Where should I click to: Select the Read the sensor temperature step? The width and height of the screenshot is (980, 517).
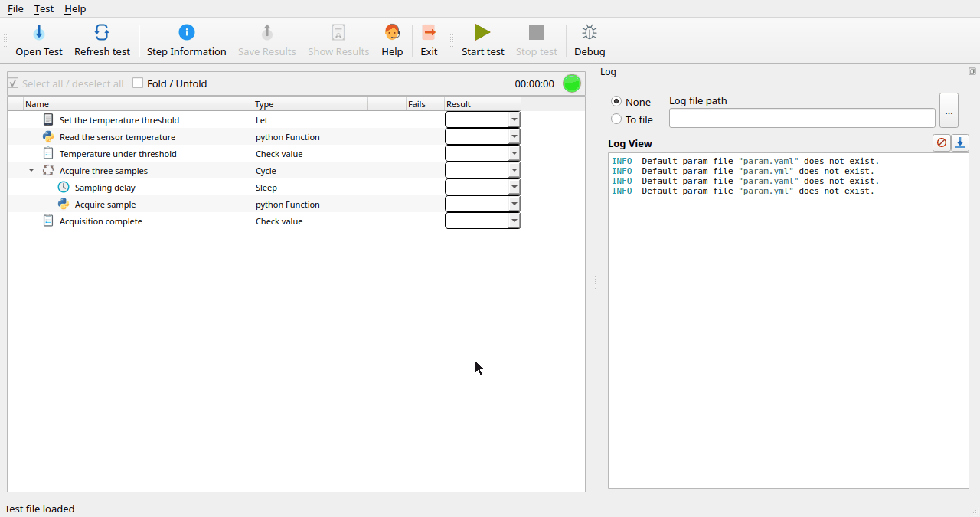pos(117,137)
